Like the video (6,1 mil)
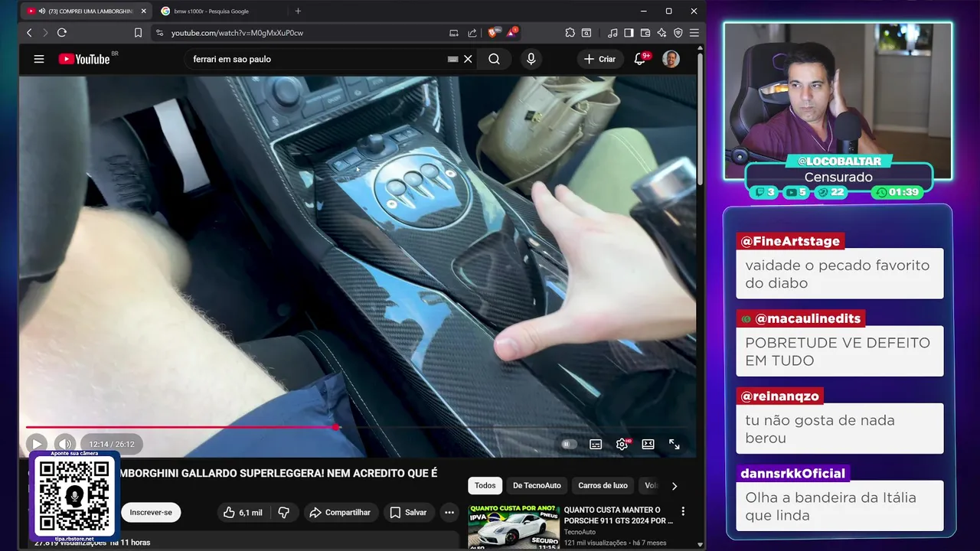This screenshot has width=980, height=551. click(243, 513)
